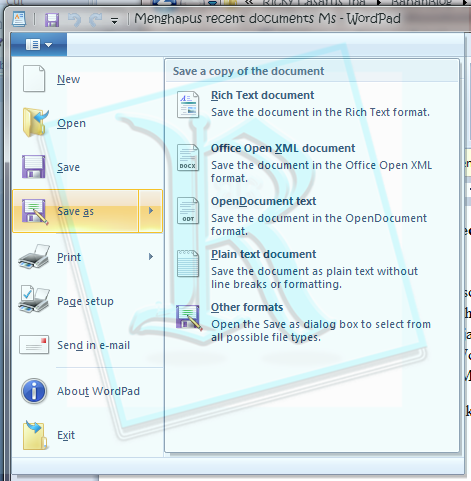This screenshot has width=471, height=481.
Task: Click the Page setup printer icon
Action: click(34, 299)
